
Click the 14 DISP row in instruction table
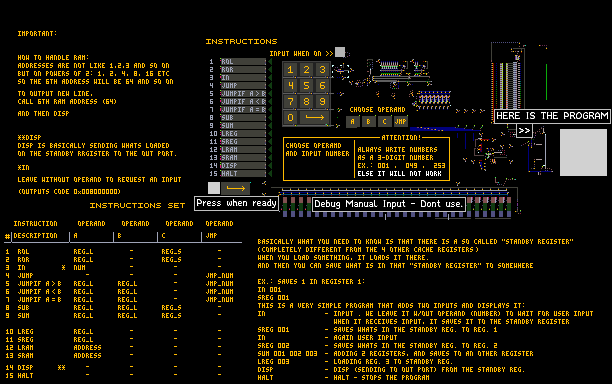click(113, 368)
